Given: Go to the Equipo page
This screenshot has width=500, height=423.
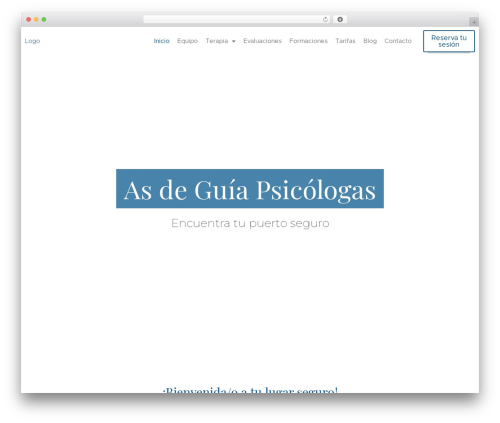Looking at the screenshot, I should 187,41.
